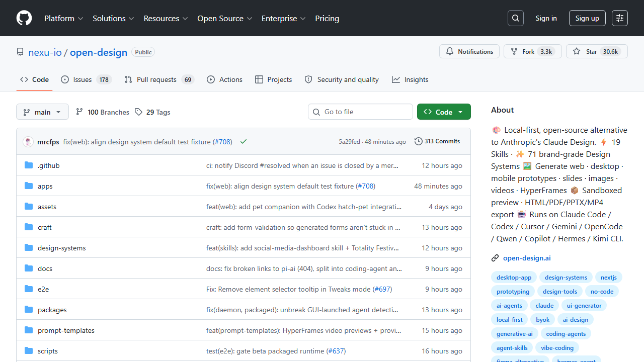Click the prototyping topic tag
Screen dimensions: 644x362
(513, 292)
